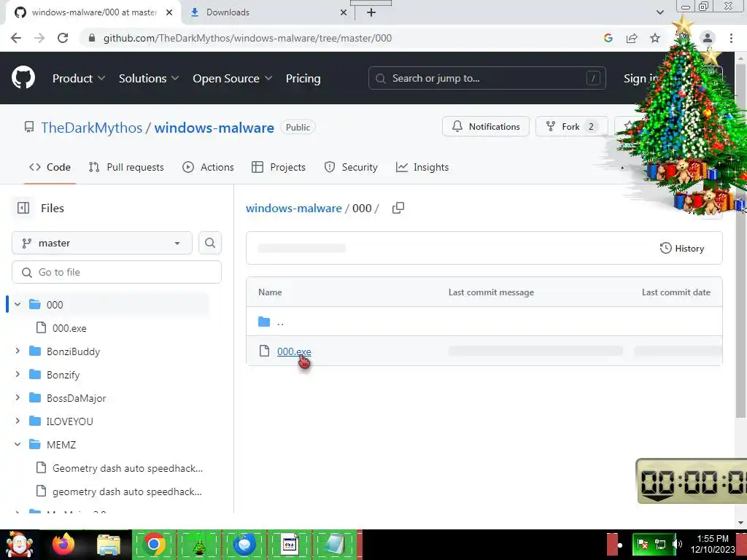Expand the ILOVEYOU folder

18,421
